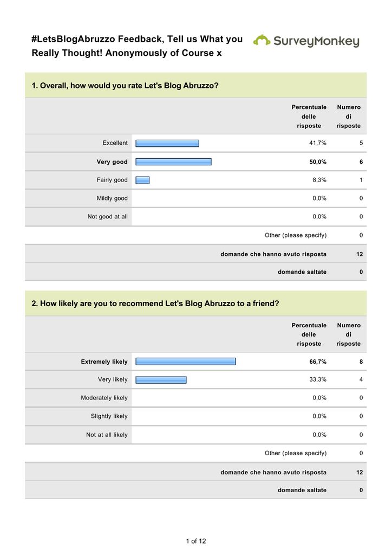Select question 1 heading about overall rating
This screenshot has width=392, height=555.
125,86
